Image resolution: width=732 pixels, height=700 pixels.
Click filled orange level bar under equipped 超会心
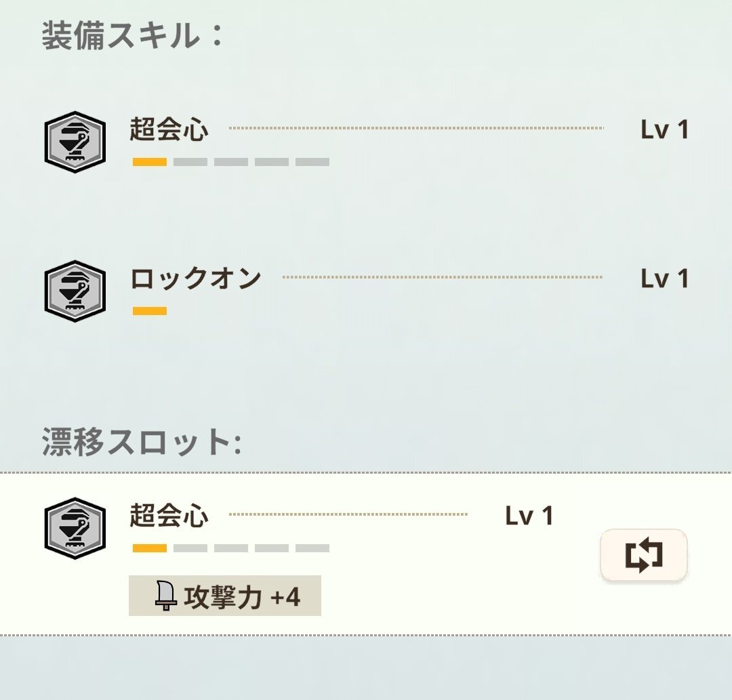[150, 162]
